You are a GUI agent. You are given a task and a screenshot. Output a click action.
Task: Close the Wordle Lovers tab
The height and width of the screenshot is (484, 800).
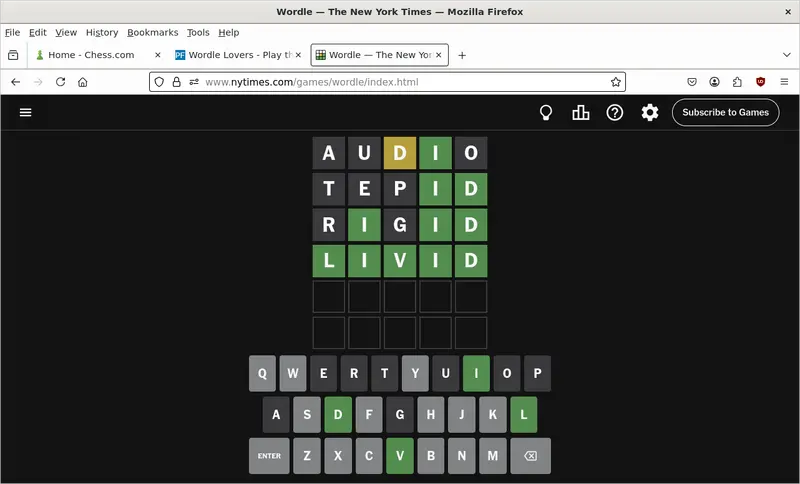tap(298, 55)
